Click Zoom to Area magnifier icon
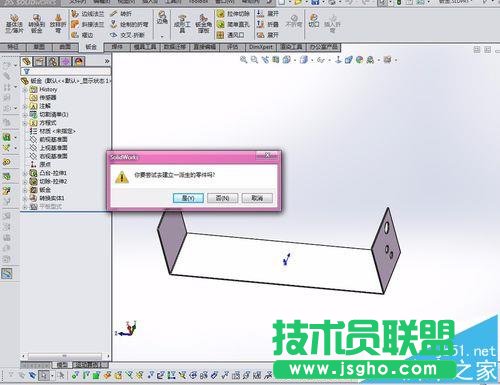The height and width of the screenshot is (385, 500). click(254, 60)
